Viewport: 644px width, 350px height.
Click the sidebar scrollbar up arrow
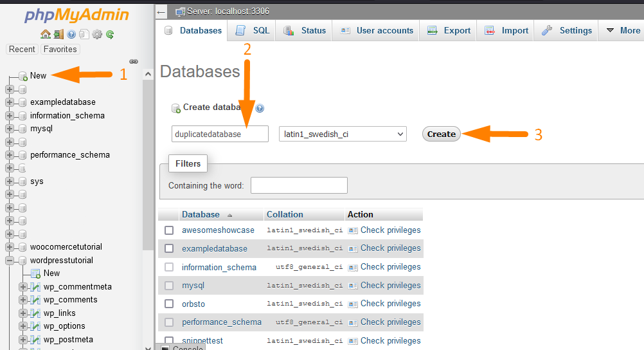(x=148, y=75)
